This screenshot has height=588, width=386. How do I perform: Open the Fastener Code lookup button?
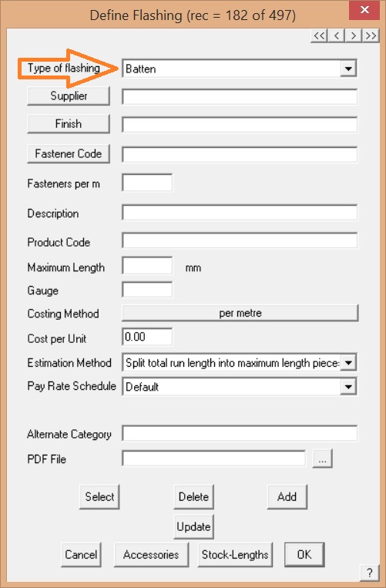[x=69, y=154]
